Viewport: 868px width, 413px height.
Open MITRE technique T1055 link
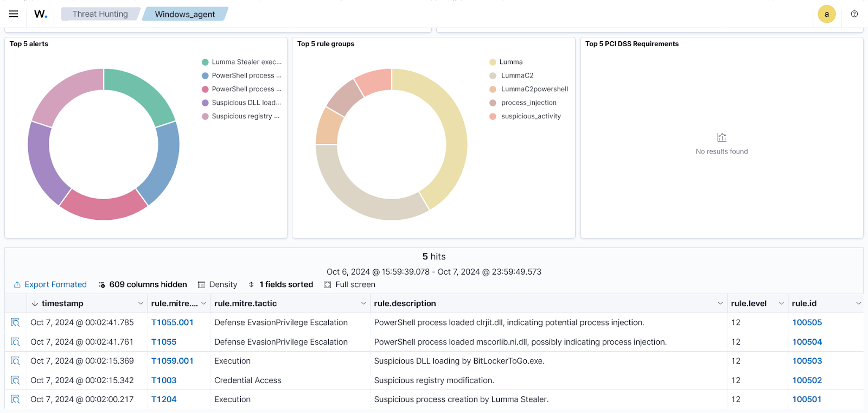pos(164,342)
